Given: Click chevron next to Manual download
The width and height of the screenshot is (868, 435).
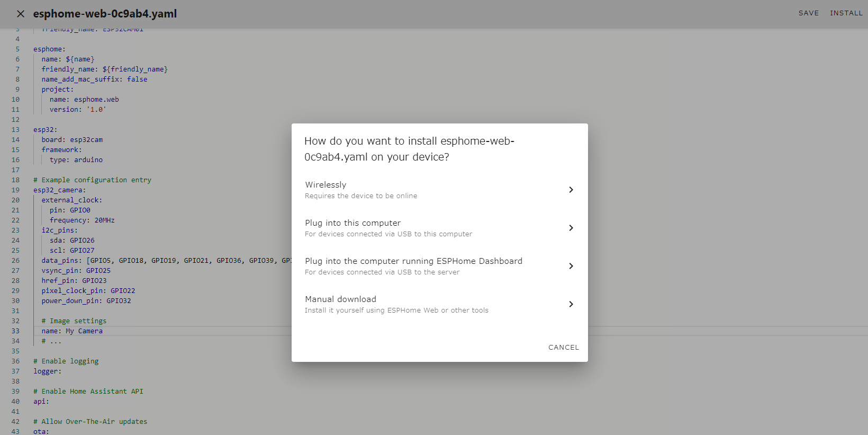Looking at the screenshot, I should tap(571, 304).
